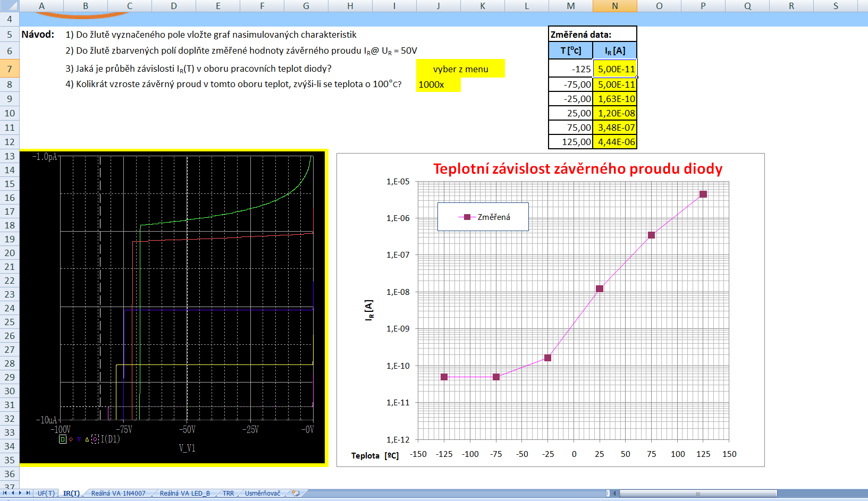This screenshot has width=868, height=501.
Task: Select active cell with 5,00E-11 at -125
Action: pos(615,69)
